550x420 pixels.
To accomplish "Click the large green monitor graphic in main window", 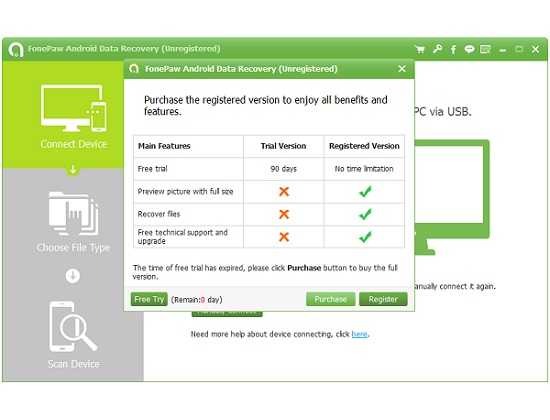I will pos(452,196).
